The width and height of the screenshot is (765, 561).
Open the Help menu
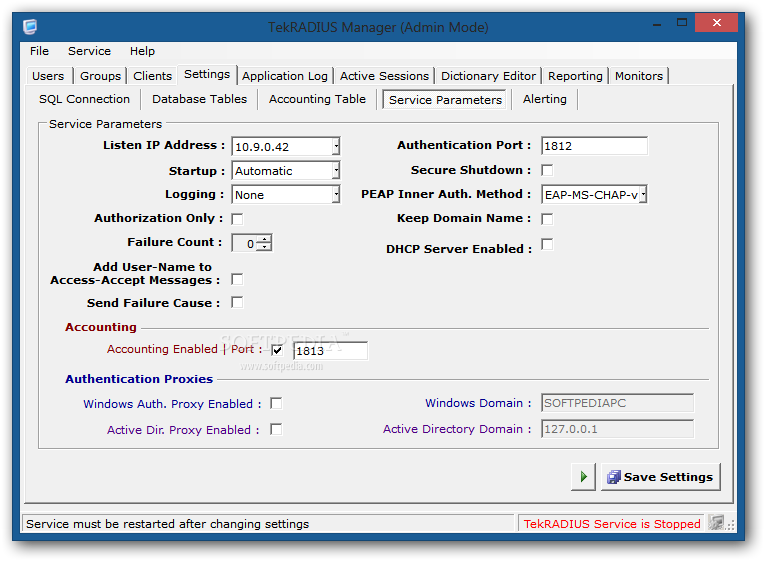tap(142, 51)
